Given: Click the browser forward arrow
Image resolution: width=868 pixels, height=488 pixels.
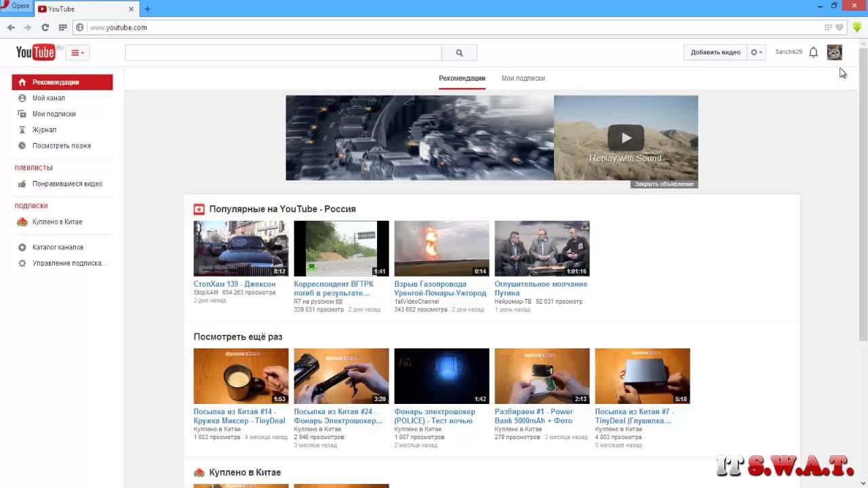Looking at the screenshot, I should pyautogui.click(x=28, y=28).
